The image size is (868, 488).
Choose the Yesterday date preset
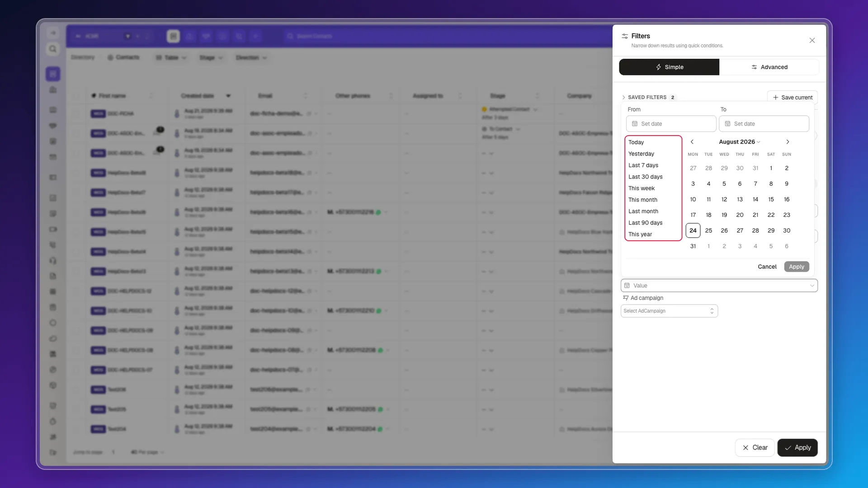pyautogui.click(x=641, y=154)
